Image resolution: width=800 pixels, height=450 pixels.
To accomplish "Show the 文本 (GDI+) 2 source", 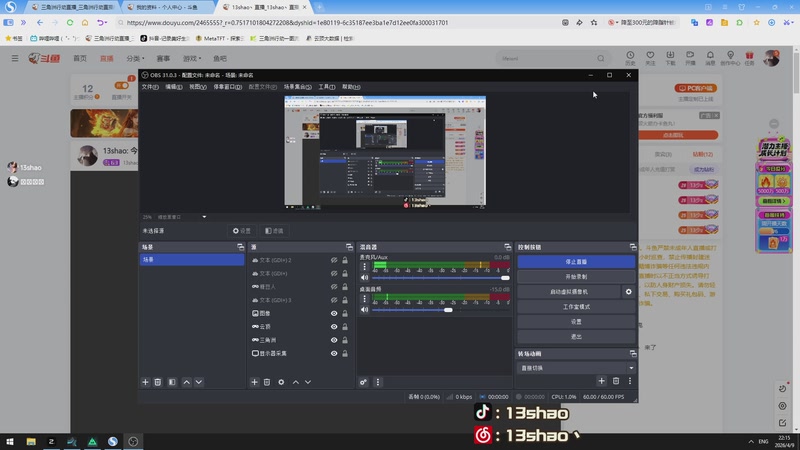I will (x=334, y=260).
